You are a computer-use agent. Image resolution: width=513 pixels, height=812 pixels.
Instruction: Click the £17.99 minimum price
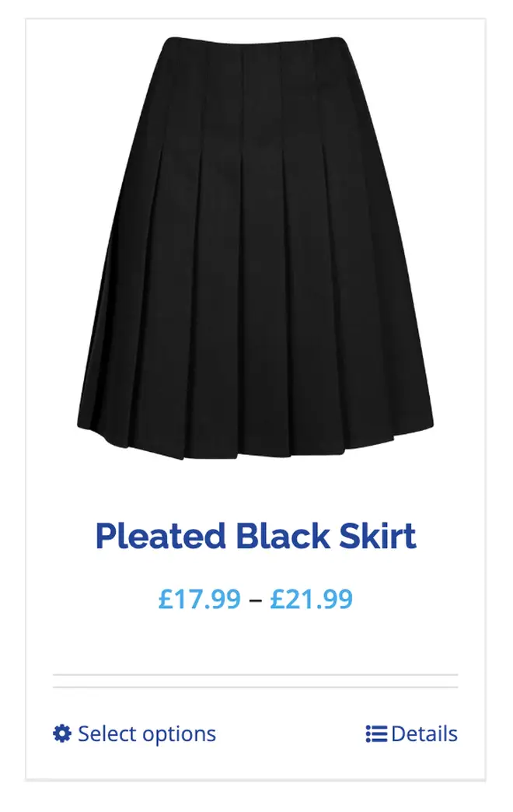[x=200, y=599]
